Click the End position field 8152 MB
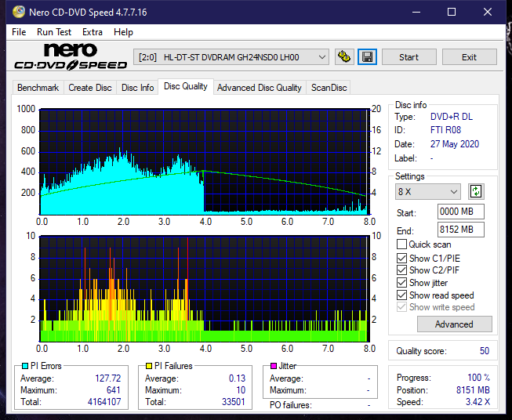 [x=460, y=230]
